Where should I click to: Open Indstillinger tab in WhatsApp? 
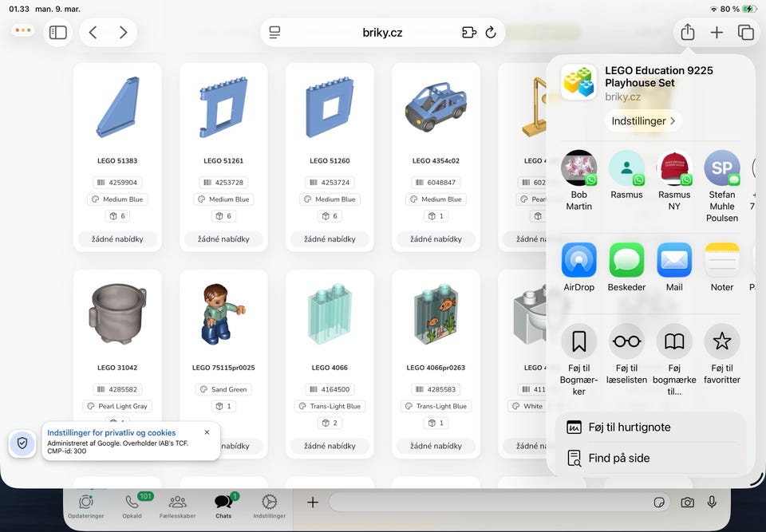(269, 506)
